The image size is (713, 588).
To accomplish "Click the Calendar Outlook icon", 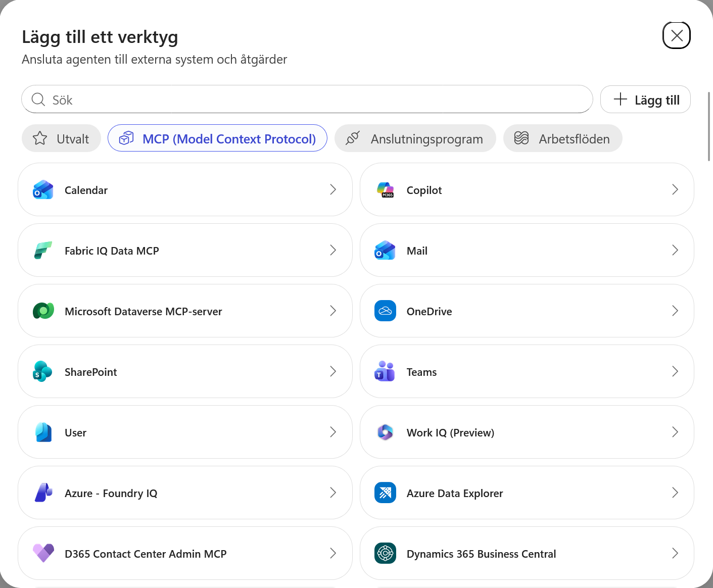I will point(43,190).
